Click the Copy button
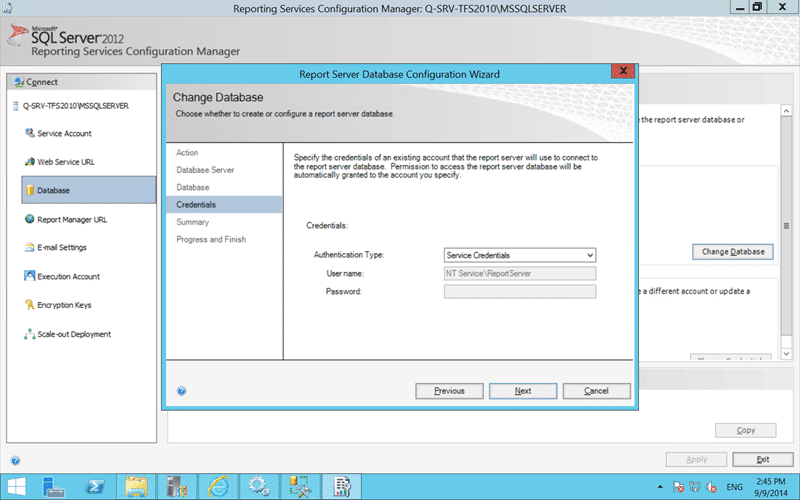Image resolution: width=800 pixels, height=500 pixels. click(745, 430)
